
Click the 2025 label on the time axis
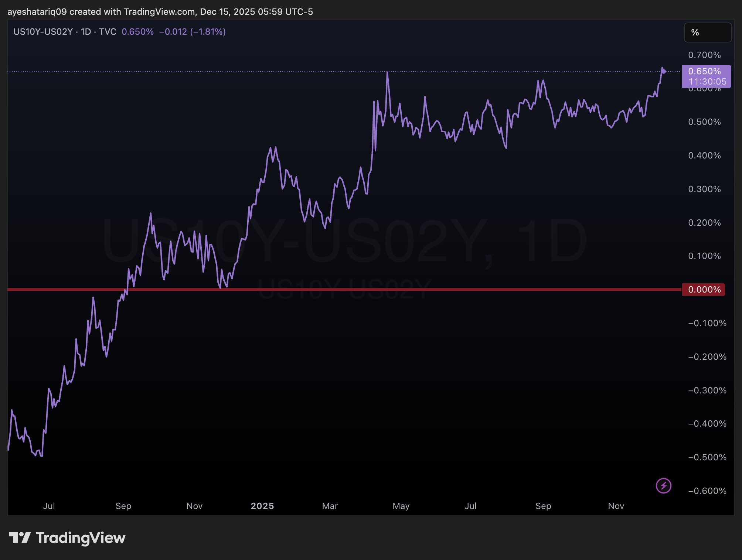262,506
